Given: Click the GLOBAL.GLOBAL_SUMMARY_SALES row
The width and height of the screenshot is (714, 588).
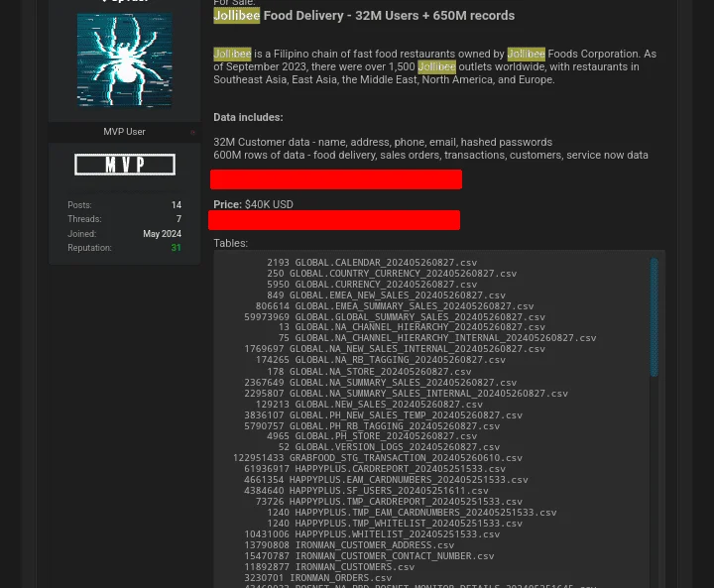Looking at the screenshot, I should click(395, 317).
